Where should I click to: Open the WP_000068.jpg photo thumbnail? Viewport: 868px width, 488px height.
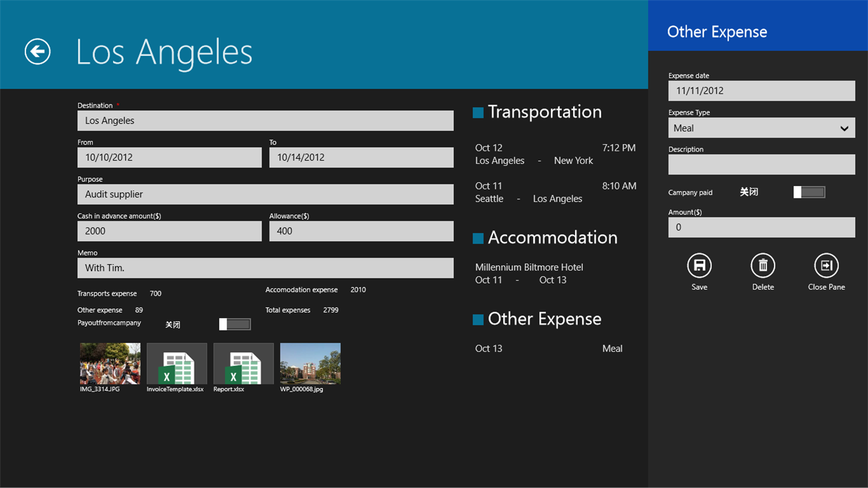310,364
